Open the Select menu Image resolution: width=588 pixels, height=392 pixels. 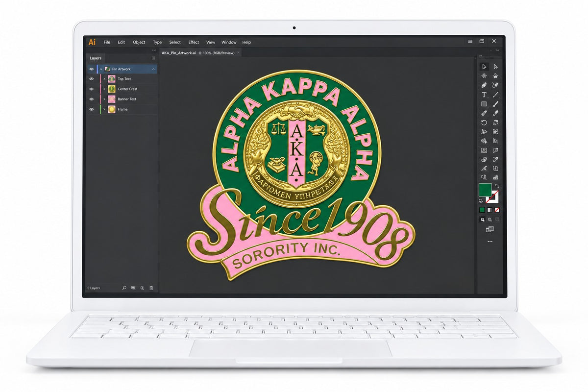(x=175, y=42)
